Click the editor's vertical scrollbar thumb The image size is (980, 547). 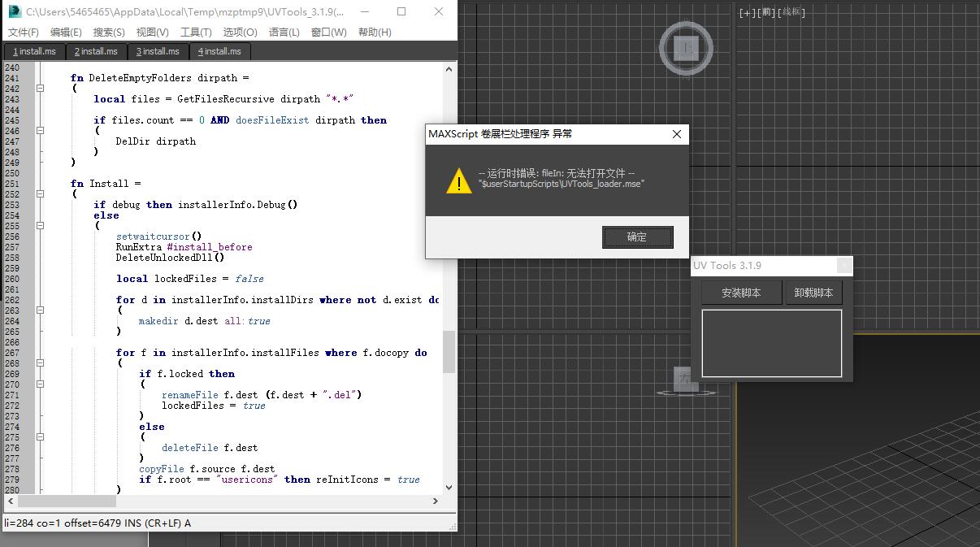[449, 351]
